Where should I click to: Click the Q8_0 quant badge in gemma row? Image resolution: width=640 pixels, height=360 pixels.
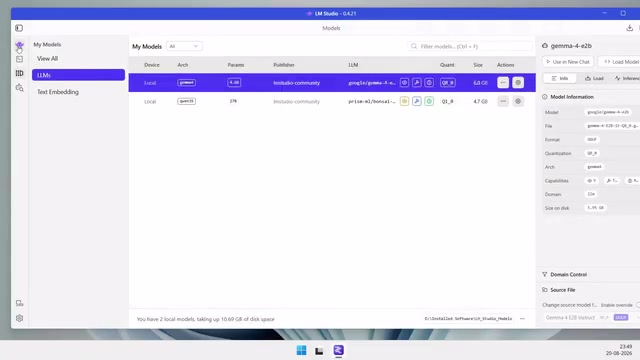pos(448,82)
